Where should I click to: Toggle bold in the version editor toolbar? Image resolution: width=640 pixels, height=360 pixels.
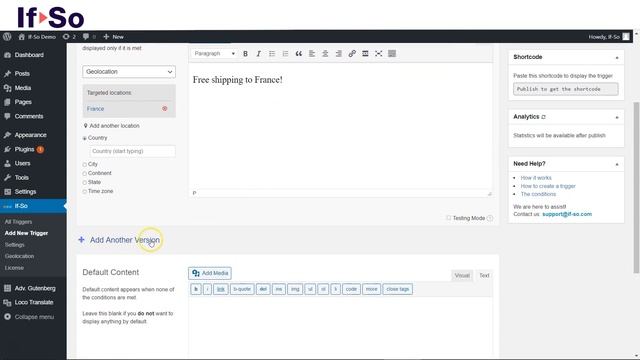tap(245, 53)
